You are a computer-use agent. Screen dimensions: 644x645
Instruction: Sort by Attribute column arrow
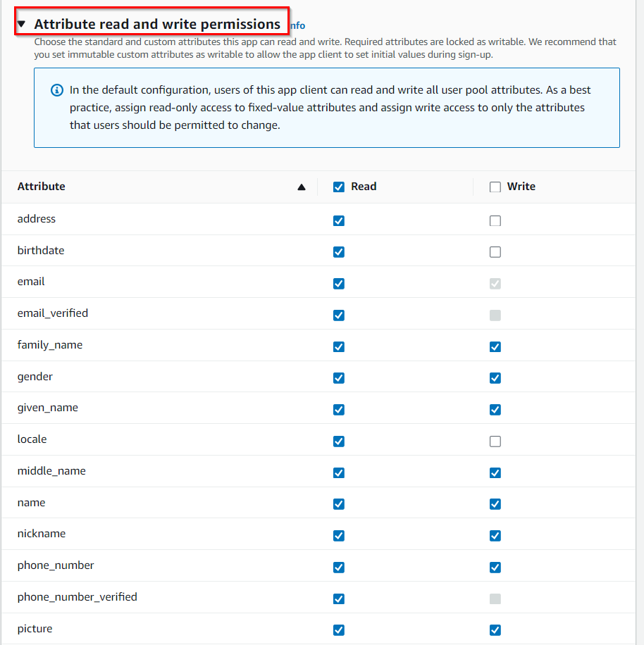(x=302, y=187)
